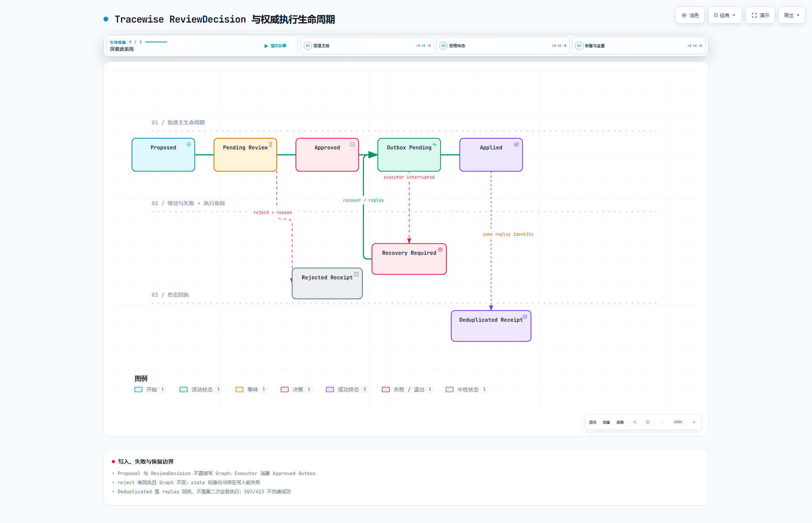Click the 失败 / 退出 legend swatch

[386, 389]
